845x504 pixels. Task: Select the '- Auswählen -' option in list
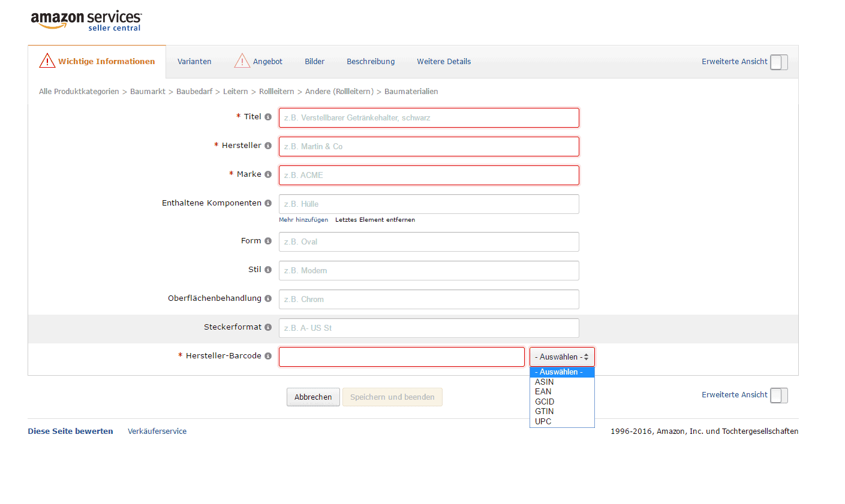(562, 372)
